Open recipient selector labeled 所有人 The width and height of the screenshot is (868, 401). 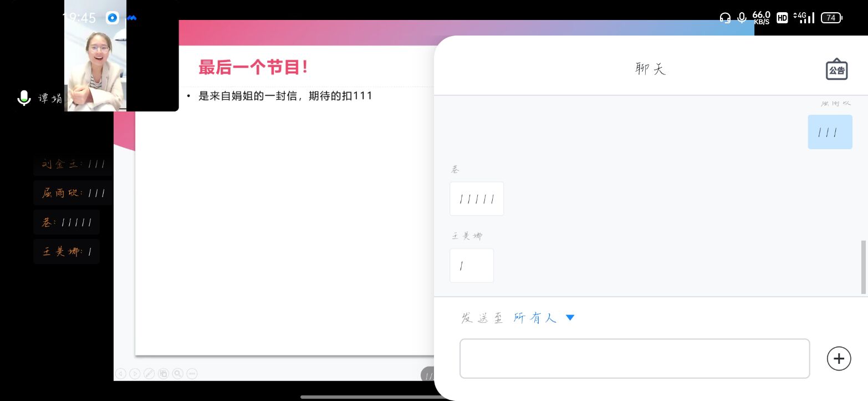tap(535, 318)
